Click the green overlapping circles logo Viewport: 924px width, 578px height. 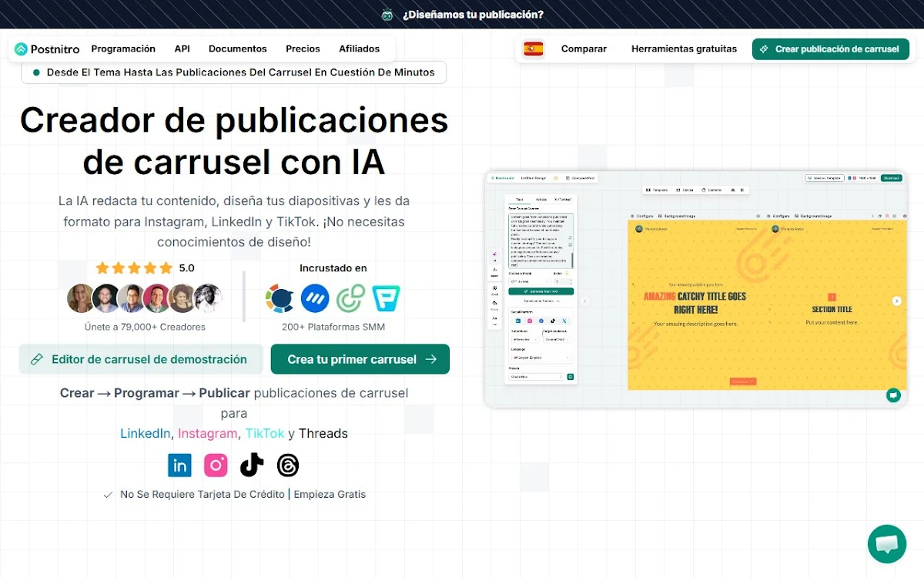pyautogui.click(x=350, y=297)
